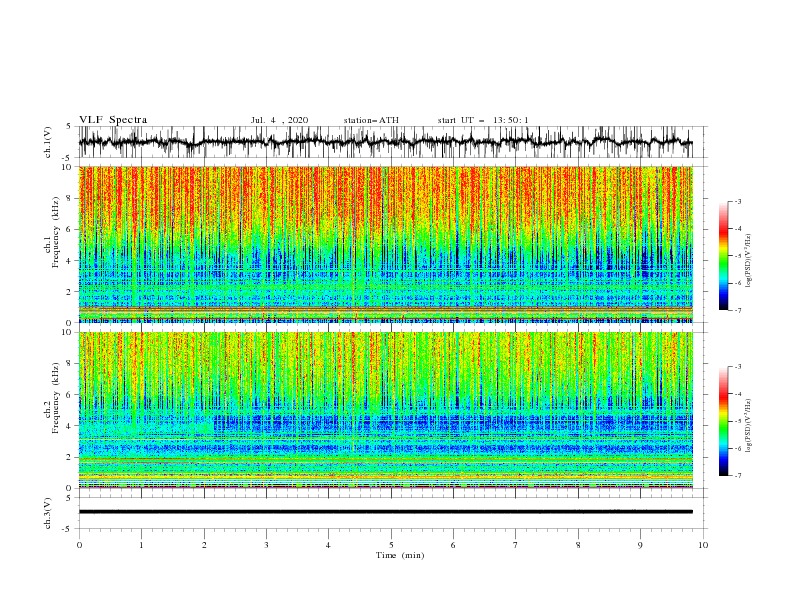Click the date 'Jul. 4 , 2020'
792x612 pixels.
(x=279, y=120)
